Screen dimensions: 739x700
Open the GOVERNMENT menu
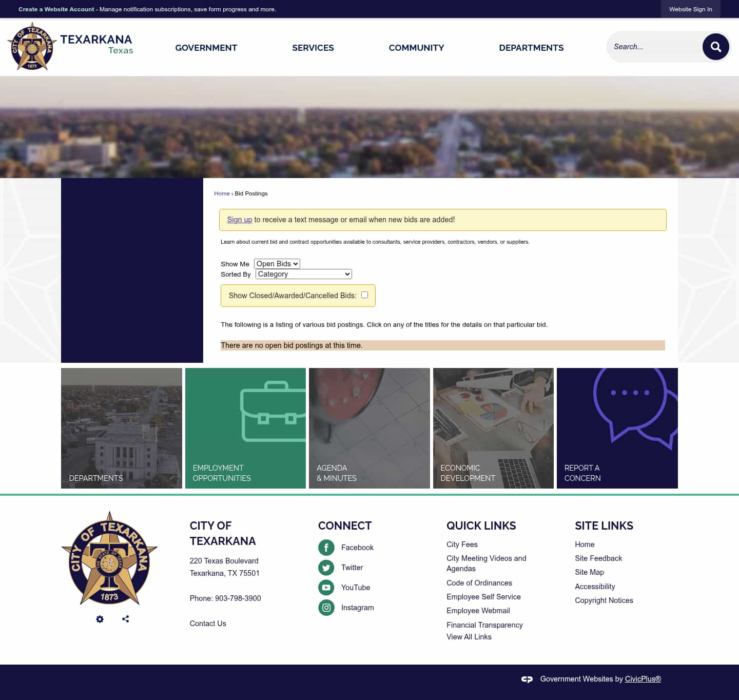206,48
